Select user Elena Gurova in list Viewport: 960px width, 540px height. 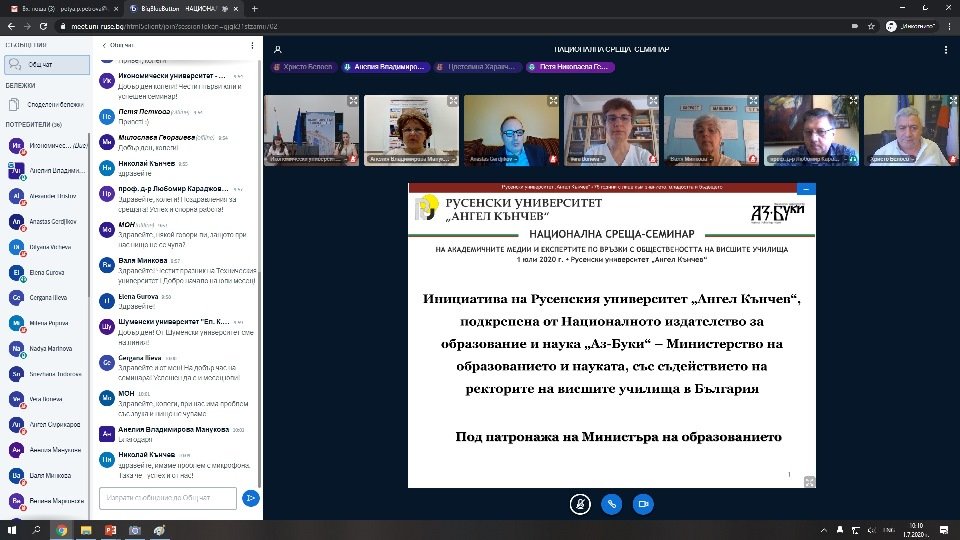[46, 272]
